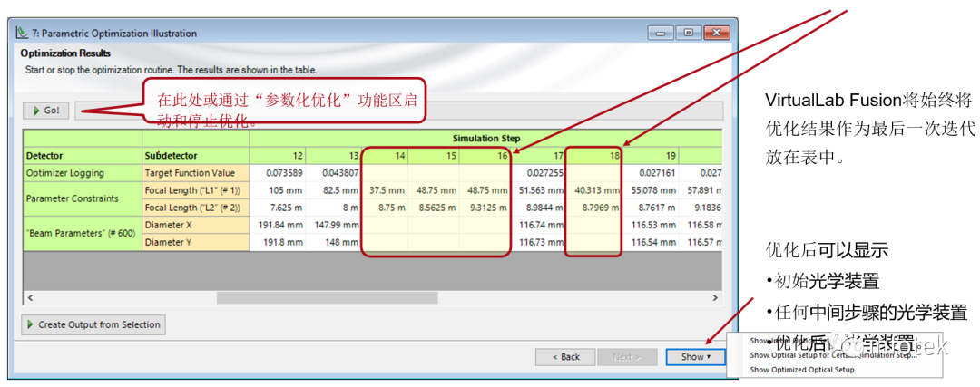Select Focal Length ("L1" (# 1)) label
The width and height of the screenshot is (980, 387).
(x=196, y=189)
